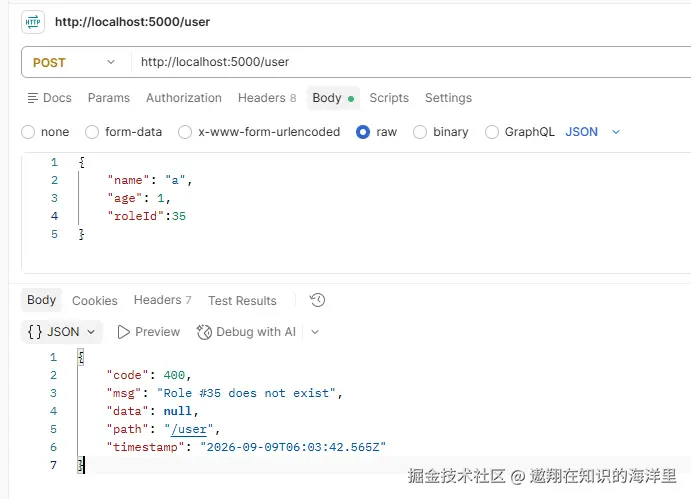
Task: Expand the blue JSON body format dropdown
Action: point(593,132)
